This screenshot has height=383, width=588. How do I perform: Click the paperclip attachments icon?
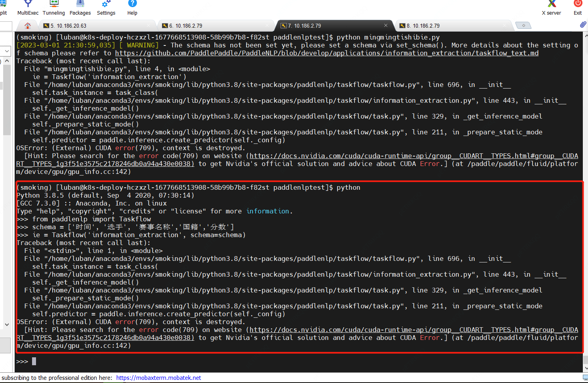(x=582, y=24)
